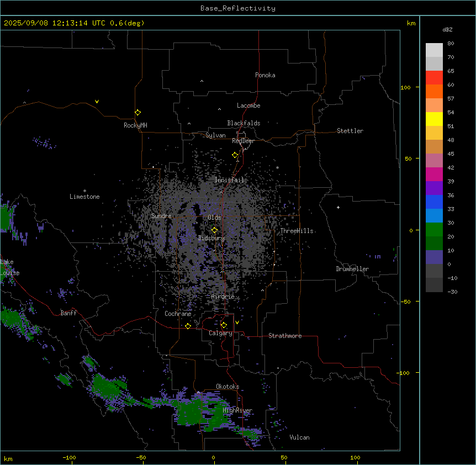
Task: Pick the light gray 70-80 dBZ legend swatch
Action: 434,50
